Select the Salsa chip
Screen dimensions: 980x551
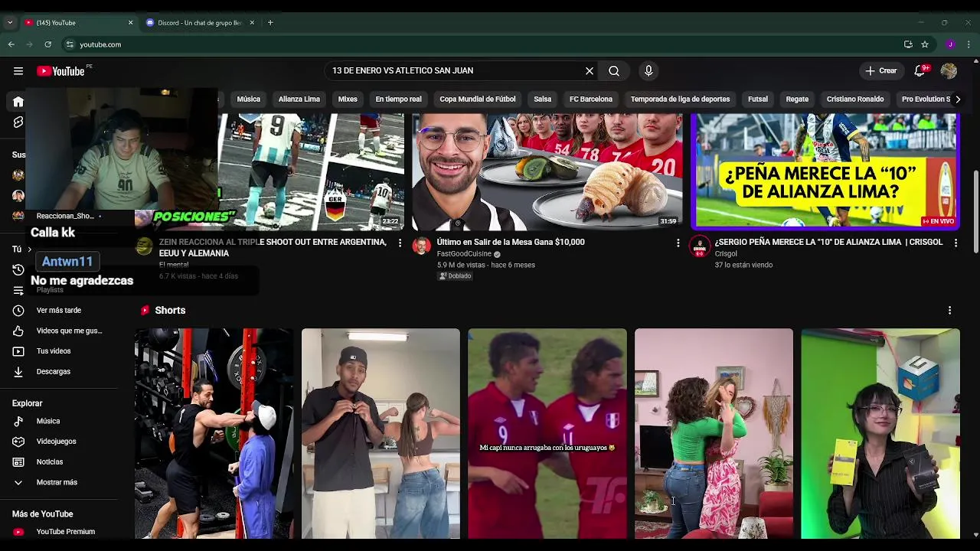(543, 99)
